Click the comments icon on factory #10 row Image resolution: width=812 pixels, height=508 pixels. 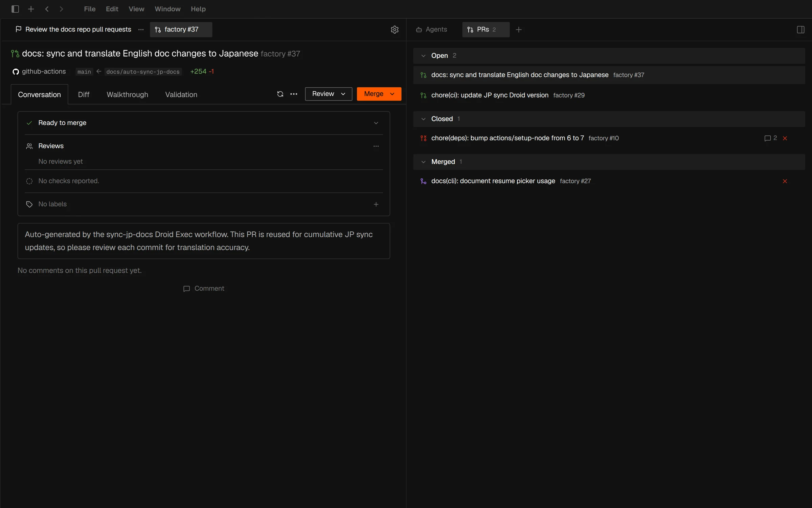click(x=767, y=138)
